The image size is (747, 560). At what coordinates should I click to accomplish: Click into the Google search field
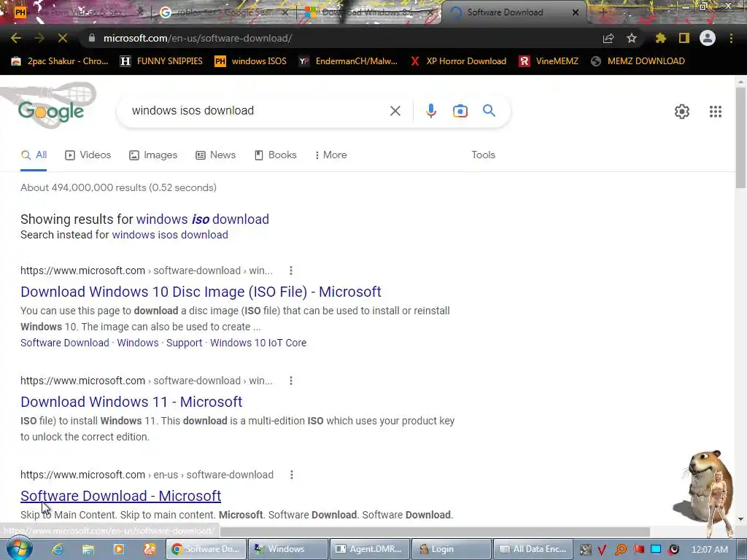point(258,111)
